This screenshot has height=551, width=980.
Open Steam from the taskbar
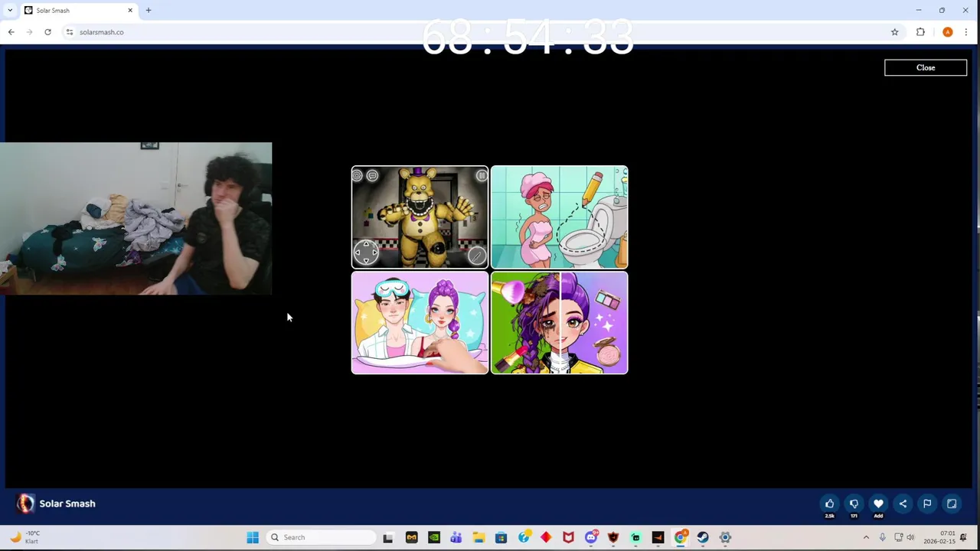coord(703,537)
